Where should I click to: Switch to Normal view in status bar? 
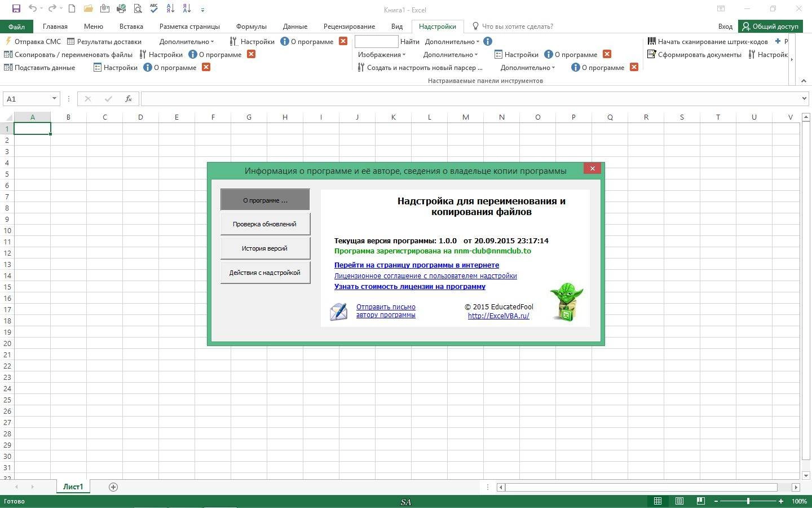click(x=657, y=501)
